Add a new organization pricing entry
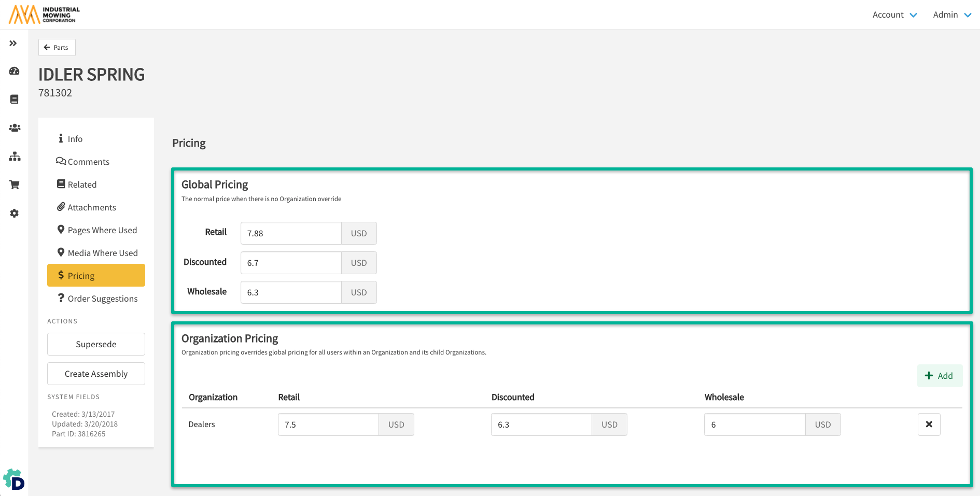 (x=939, y=376)
